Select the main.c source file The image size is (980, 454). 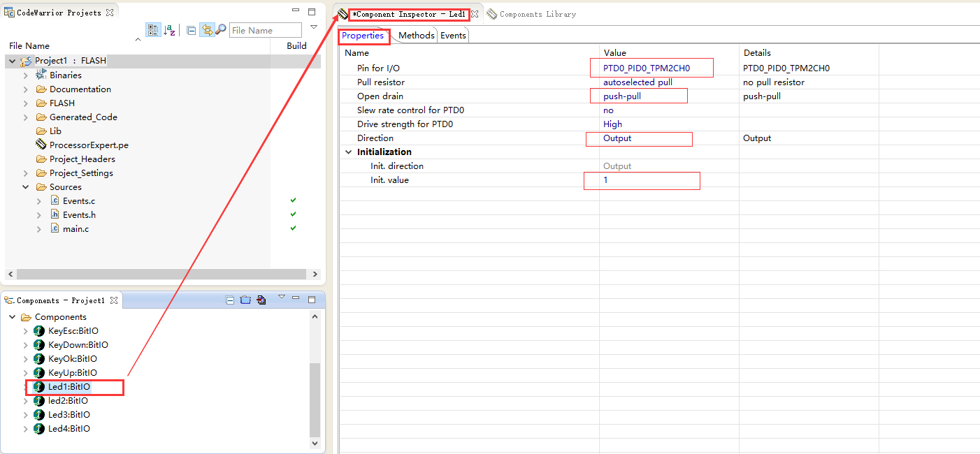(x=75, y=229)
